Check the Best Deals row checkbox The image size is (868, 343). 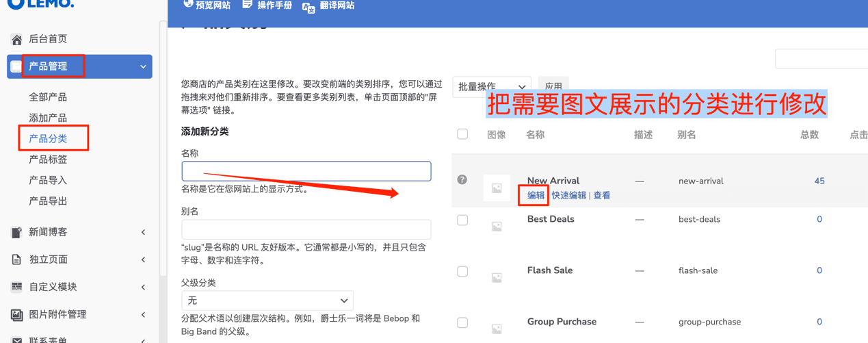tap(462, 220)
